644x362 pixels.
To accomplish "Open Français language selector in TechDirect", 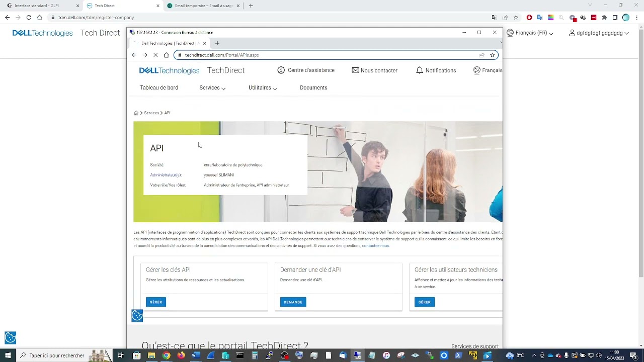I will pyautogui.click(x=488, y=70).
